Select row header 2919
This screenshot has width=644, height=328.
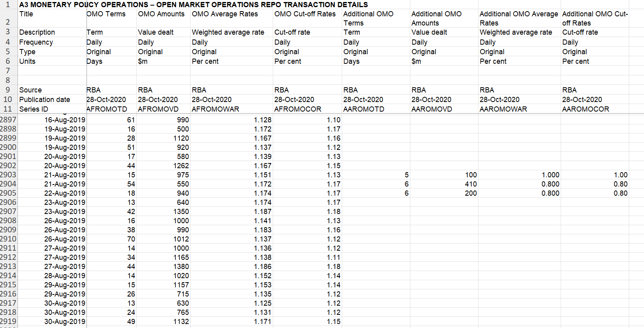(8, 321)
